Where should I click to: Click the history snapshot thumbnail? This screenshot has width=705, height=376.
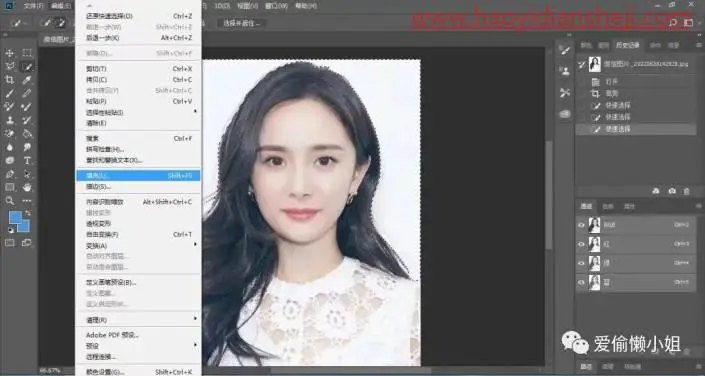click(594, 64)
